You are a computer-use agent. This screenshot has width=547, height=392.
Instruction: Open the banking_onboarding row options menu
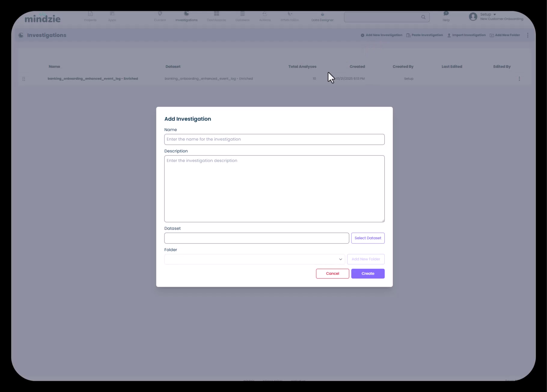click(x=519, y=79)
